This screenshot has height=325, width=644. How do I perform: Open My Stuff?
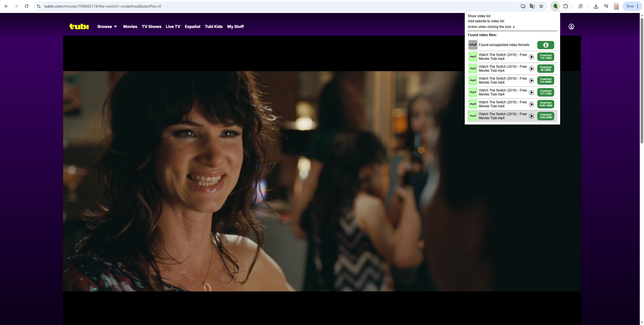pos(235,27)
